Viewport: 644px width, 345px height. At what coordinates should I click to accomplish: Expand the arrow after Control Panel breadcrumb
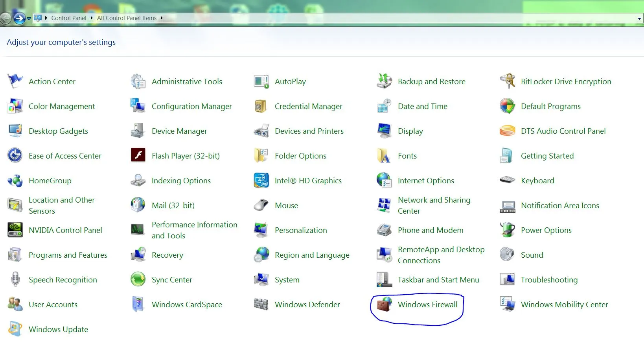pyautogui.click(x=92, y=18)
